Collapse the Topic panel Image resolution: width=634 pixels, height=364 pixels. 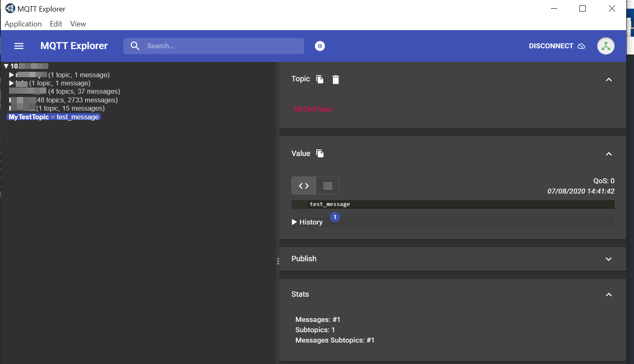coord(608,80)
